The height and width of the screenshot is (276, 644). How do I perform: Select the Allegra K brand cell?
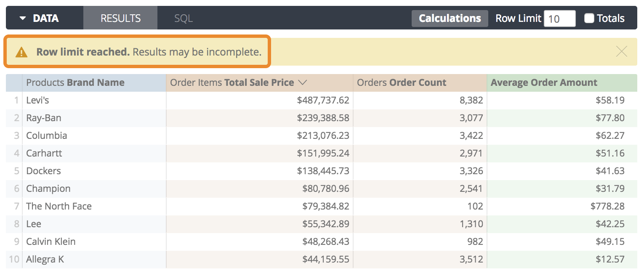pyautogui.click(x=94, y=259)
